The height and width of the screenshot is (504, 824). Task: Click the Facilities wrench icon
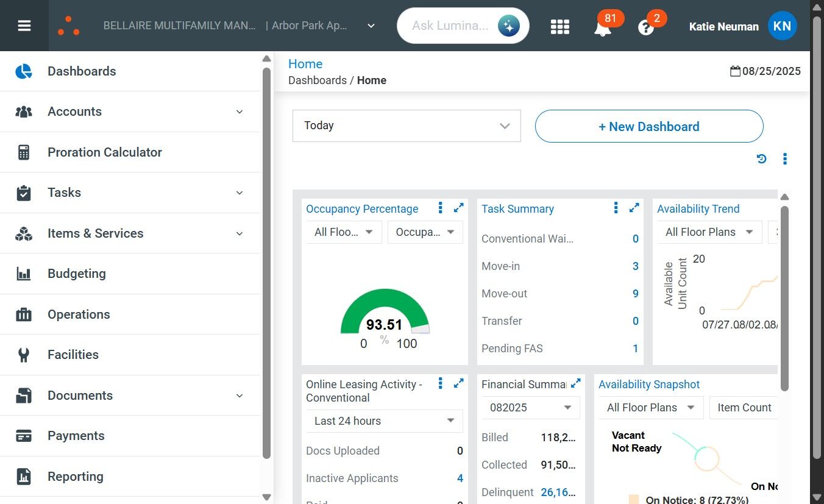click(x=24, y=355)
